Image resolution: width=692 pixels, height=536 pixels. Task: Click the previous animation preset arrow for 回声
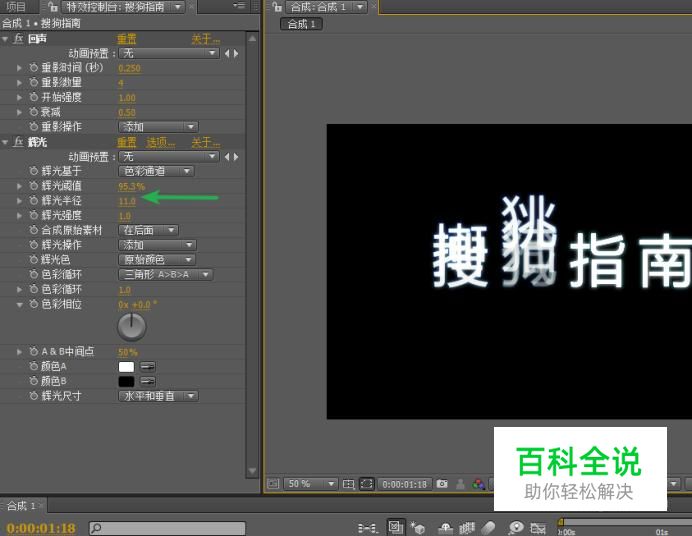click(227, 53)
